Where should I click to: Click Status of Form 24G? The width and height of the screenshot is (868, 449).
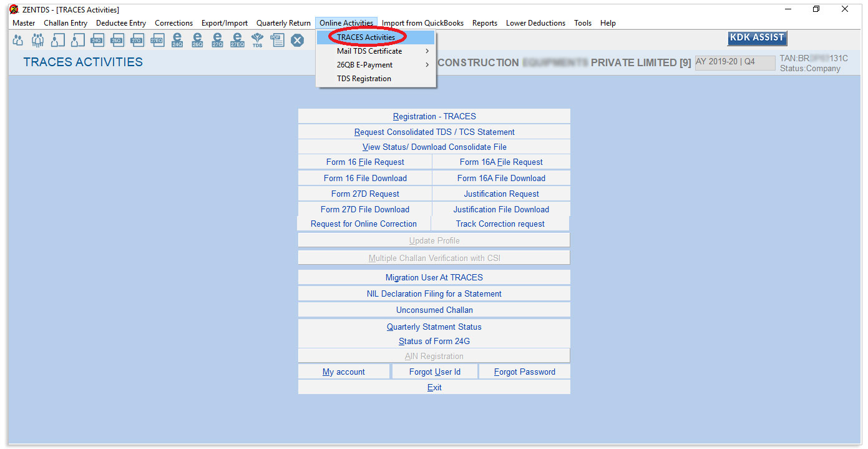tap(434, 341)
